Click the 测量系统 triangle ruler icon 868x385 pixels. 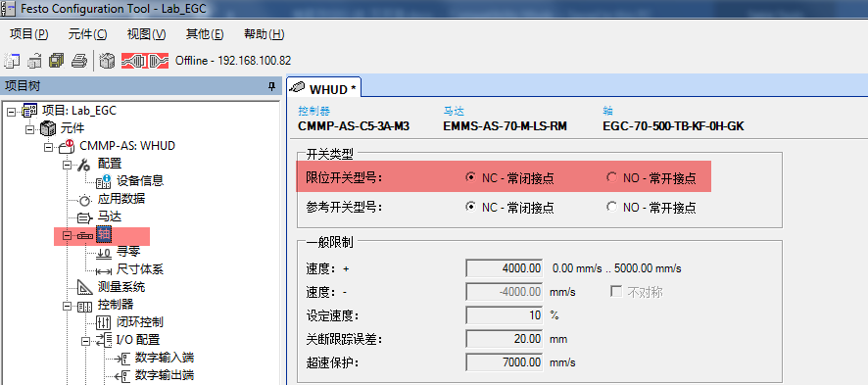85,288
